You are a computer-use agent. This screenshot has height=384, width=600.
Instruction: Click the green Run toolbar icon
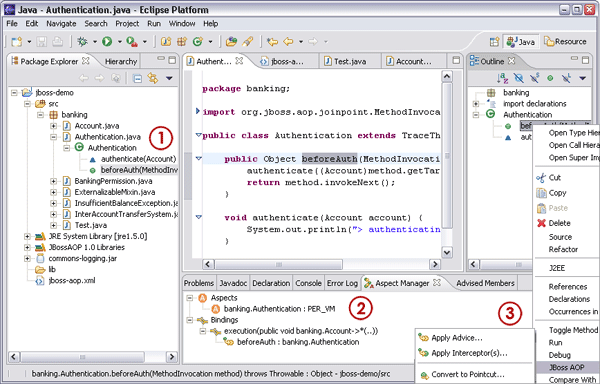pyautogui.click(x=107, y=41)
